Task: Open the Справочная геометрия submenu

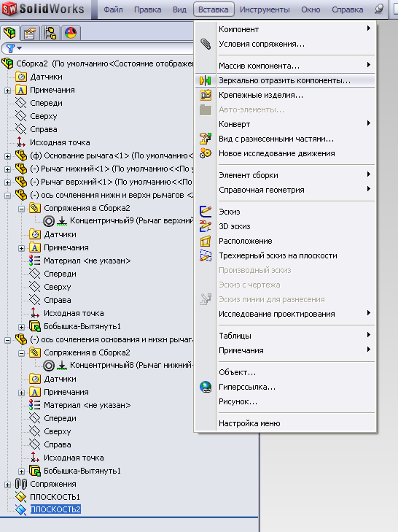Action: (285, 190)
